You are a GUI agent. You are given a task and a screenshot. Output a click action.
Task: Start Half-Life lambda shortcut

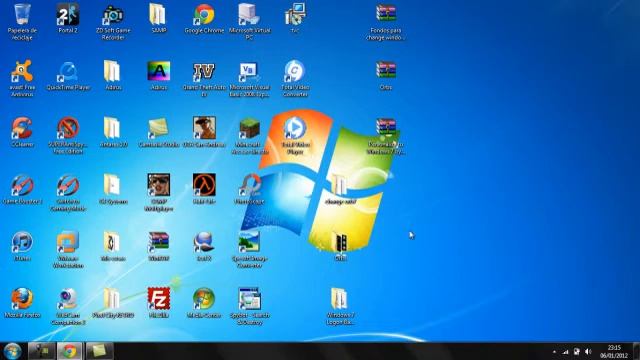point(204,185)
